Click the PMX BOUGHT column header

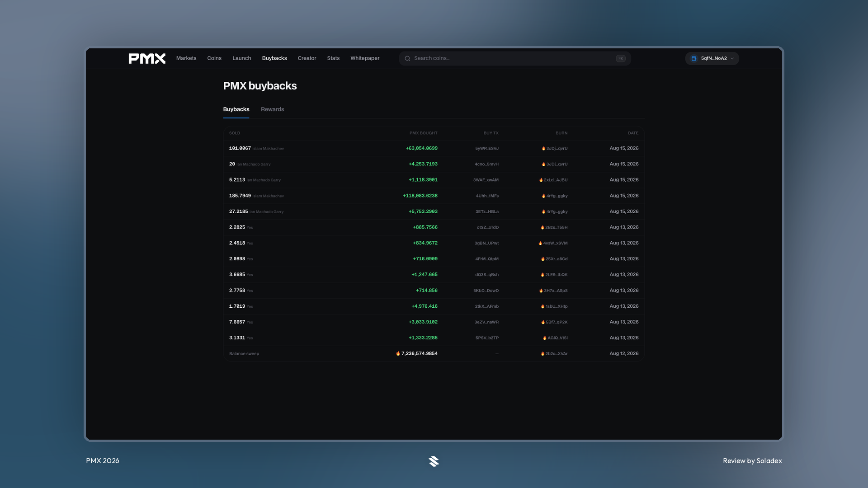coord(424,133)
